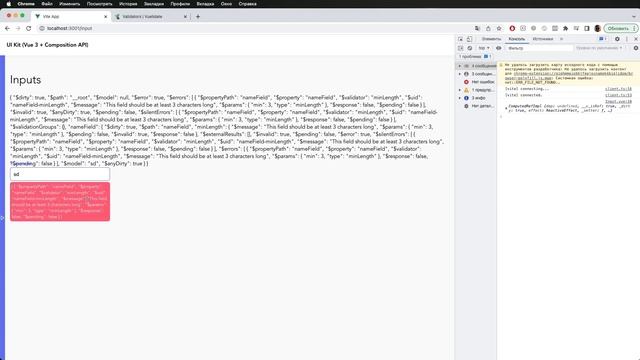Toggle console sidebar visibility

point(460,48)
